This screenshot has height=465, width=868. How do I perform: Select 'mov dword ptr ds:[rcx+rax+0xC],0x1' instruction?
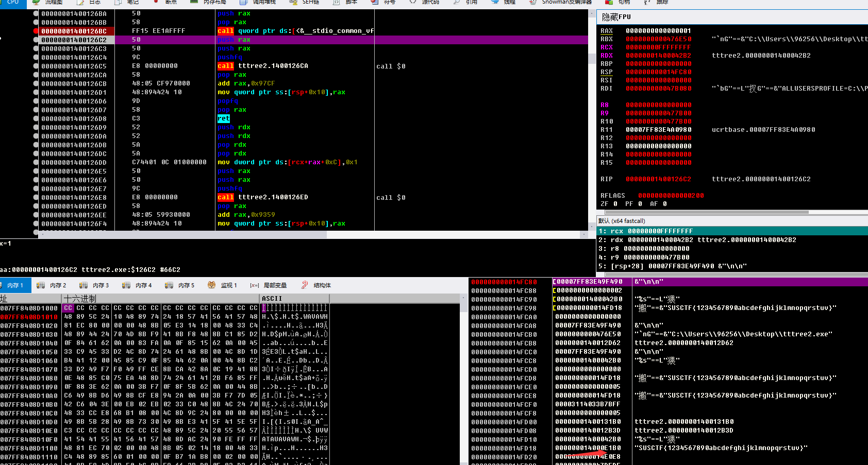click(x=288, y=162)
